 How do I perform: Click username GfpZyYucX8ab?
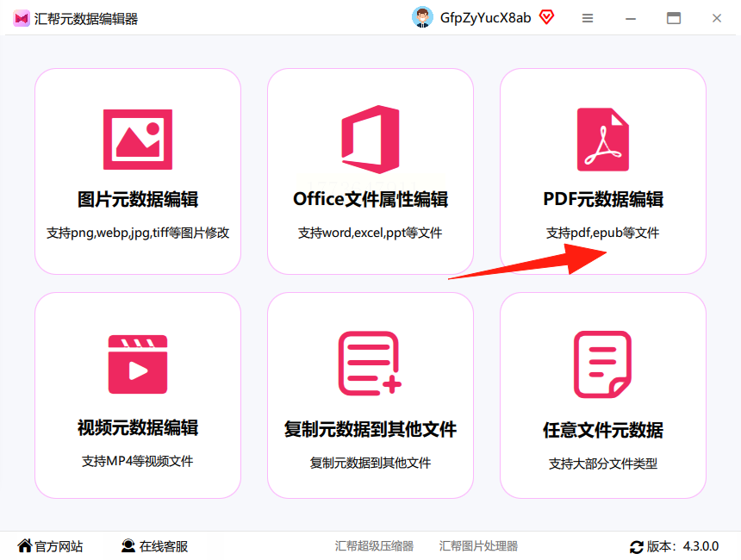(485, 18)
